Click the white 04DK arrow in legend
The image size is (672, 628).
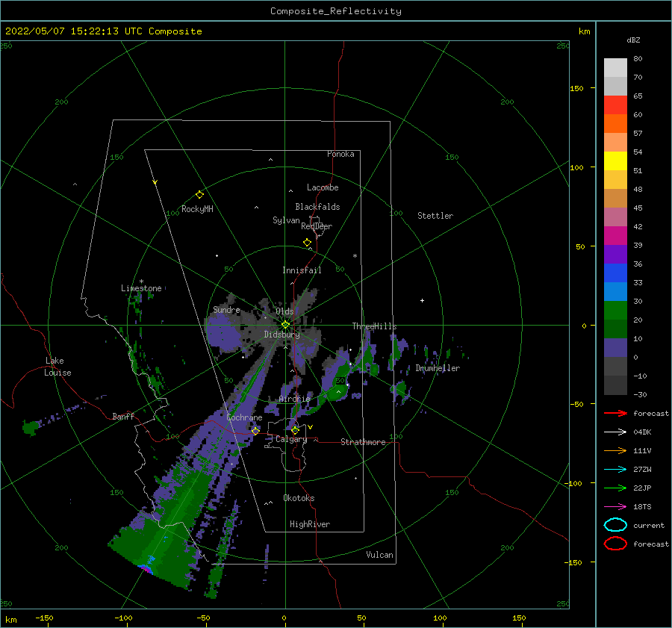pos(615,432)
